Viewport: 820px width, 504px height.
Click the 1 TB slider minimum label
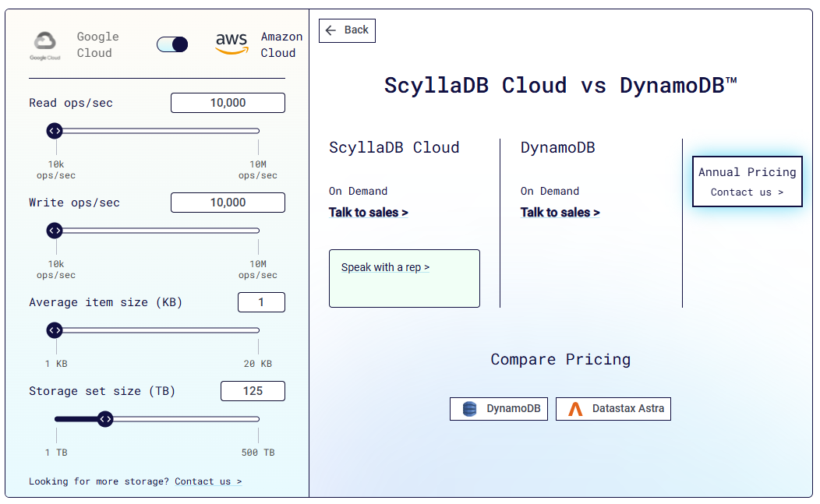coord(56,453)
